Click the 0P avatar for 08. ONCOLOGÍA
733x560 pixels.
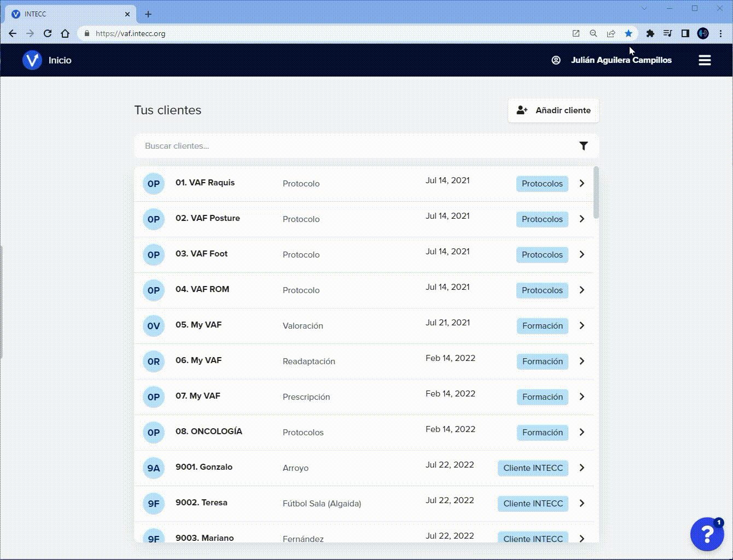point(154,433)
